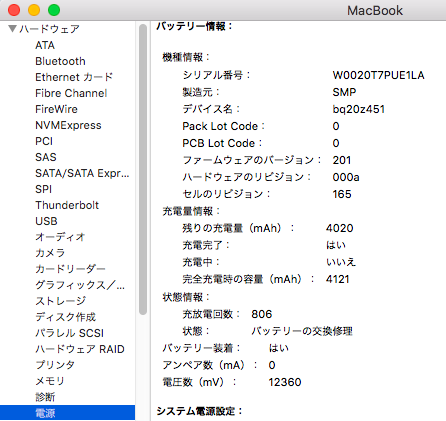This screenshot has height=421, width=446.
Task: Select プリンタ in the sidebar
Action: (55, 365)
